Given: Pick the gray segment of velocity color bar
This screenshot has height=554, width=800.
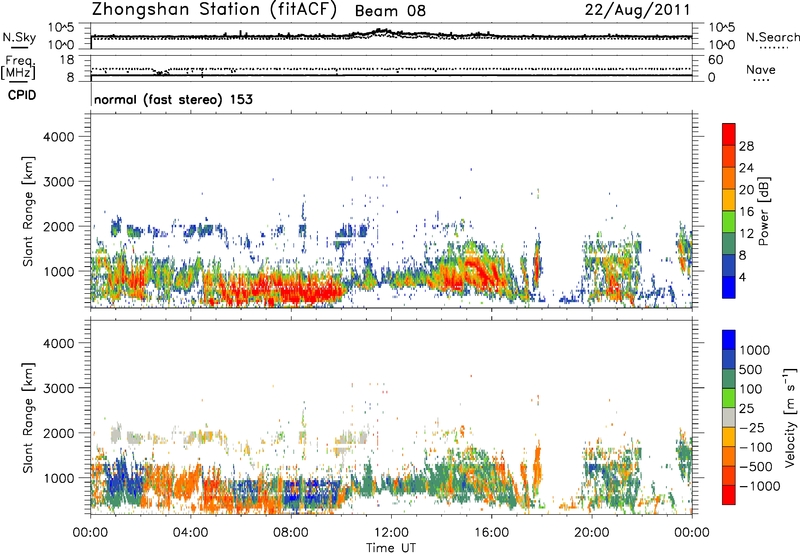Looking at the screenshot, I should tap(729, 417).
